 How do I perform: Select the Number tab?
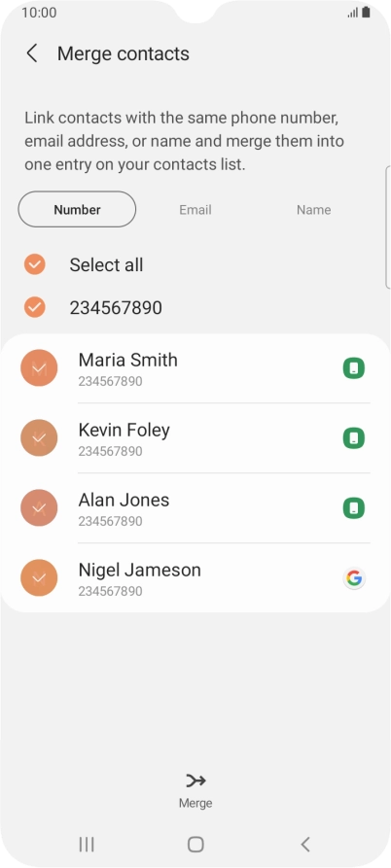pos(77,209)
